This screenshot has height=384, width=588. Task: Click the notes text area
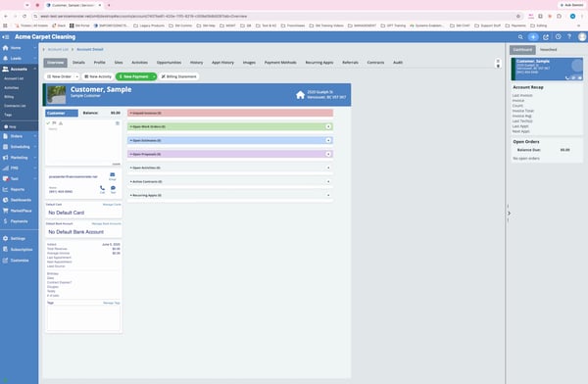(83, 146)
